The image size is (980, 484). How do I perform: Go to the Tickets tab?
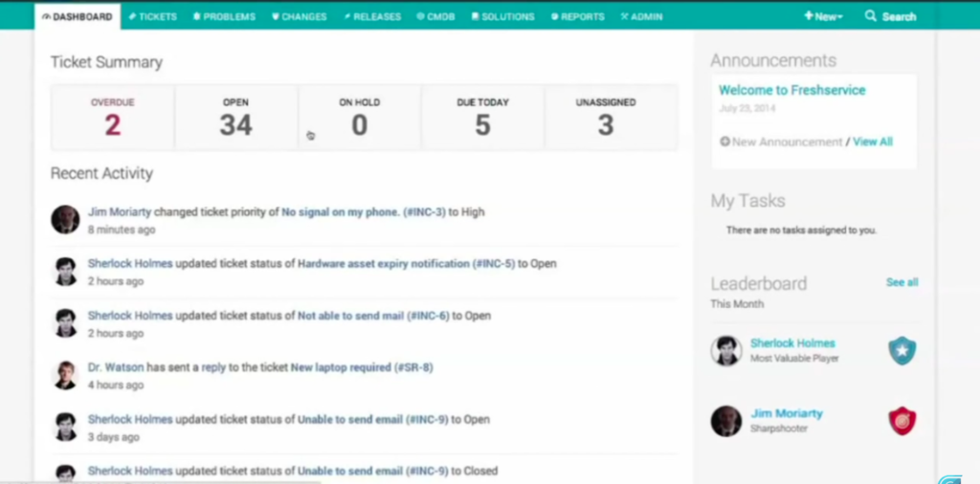pyautogui.click(x=152, y=17)
